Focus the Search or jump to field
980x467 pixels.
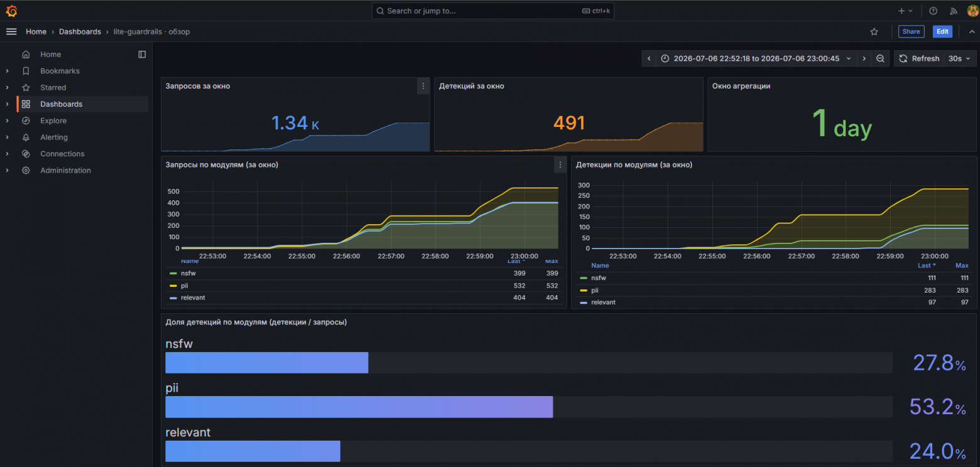pyautogui.click(x=493, y=11)
